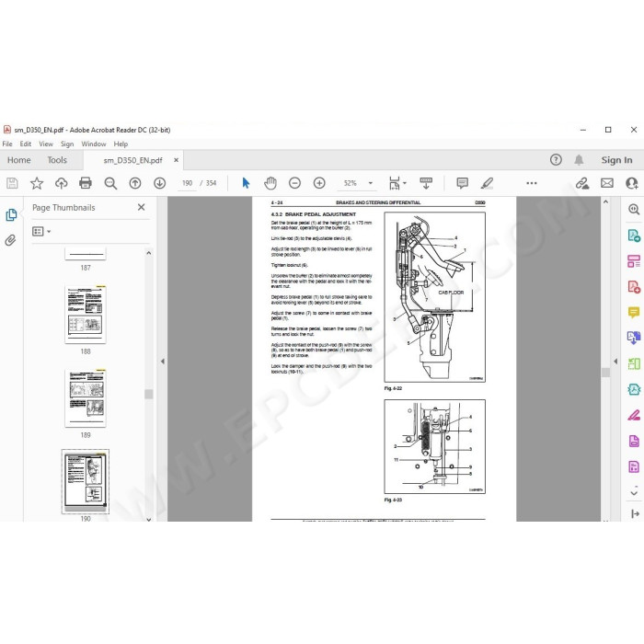644x644 pixels.
Task: Open attachments paperclip in left rail
Action: 11,240
